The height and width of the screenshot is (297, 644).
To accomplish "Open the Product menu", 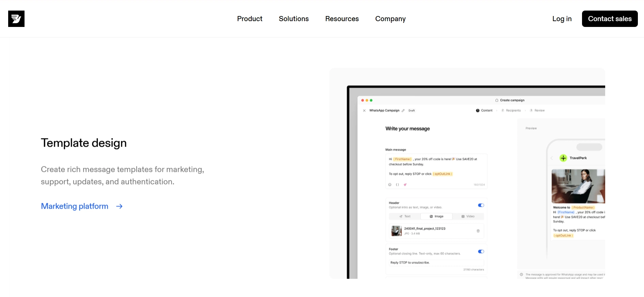I will tap(250, 19).
